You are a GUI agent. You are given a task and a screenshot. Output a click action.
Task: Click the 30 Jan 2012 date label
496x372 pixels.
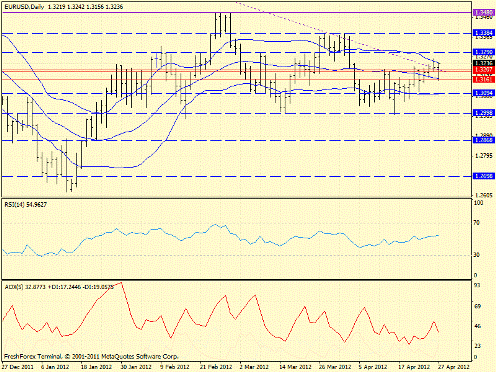pos(136,367)
